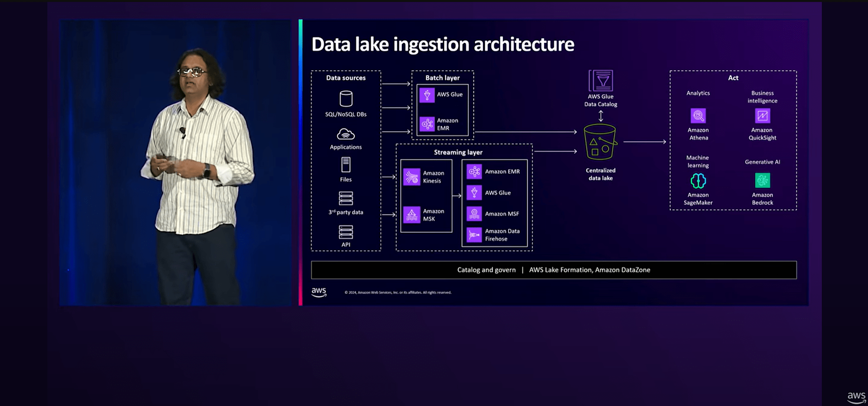
Task: Click the Amazon QuickSight label
Action: 763,134
